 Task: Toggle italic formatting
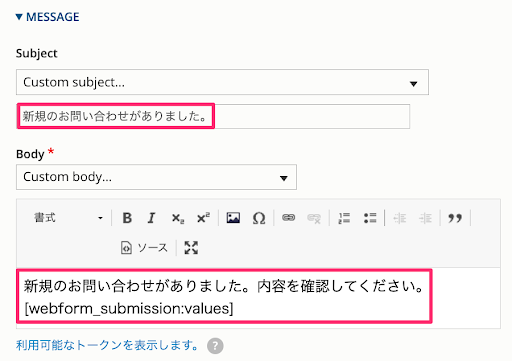(152, 218)
